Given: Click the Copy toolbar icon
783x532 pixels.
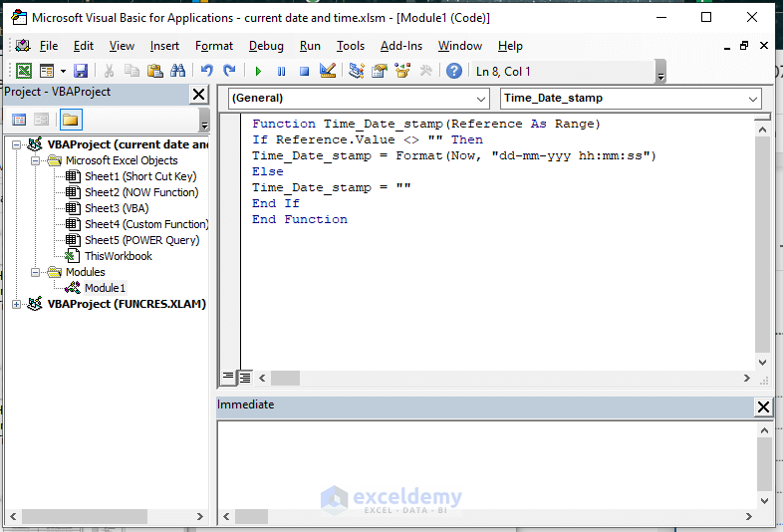Looking at the screenshot, I should (131, 71).
